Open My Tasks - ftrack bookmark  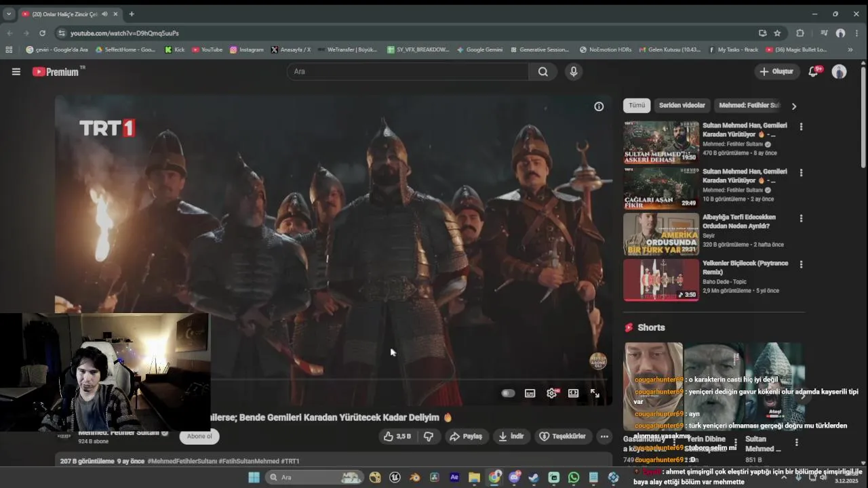pos(733,49)
